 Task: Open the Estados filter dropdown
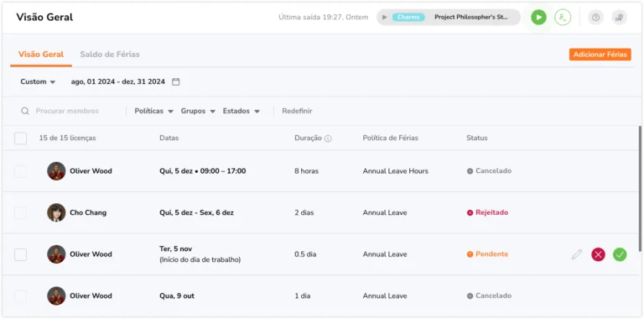click(x=241, y=111)
